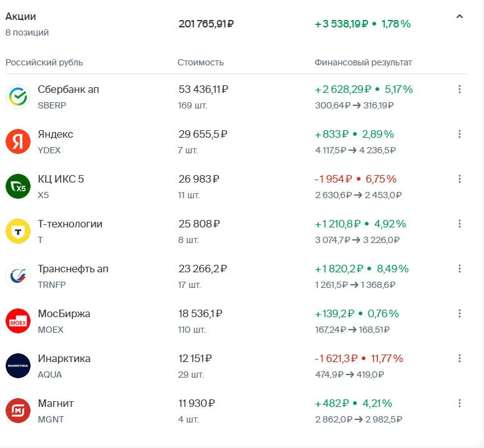Click the 110 шт. quantity

click(x=191, y=330)
